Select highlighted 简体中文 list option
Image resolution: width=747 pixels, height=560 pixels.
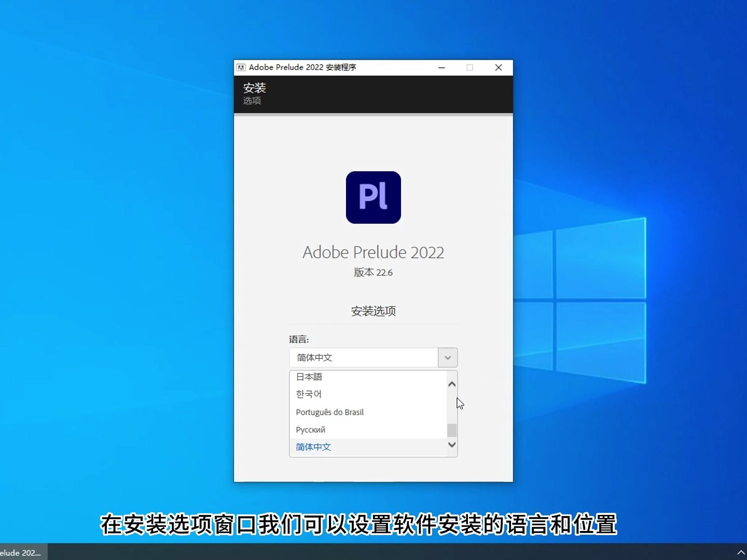pos(368,447)
